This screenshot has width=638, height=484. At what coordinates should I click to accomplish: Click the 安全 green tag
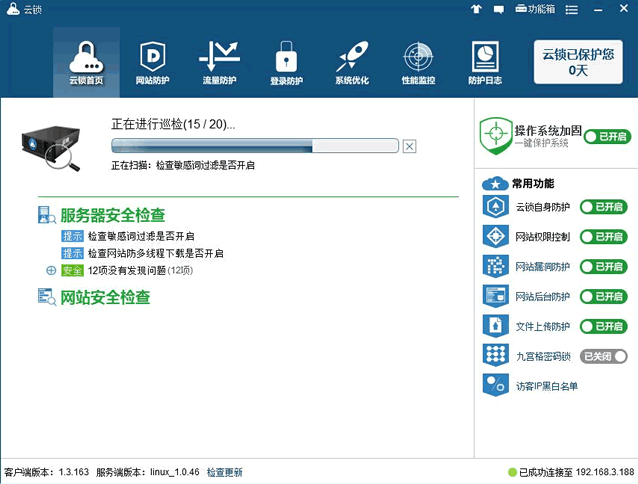tap(72, 270)
